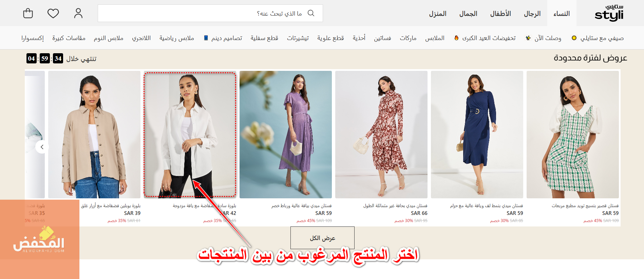Open the صيفي مع ستايلي category
Viewport: 644px width, 279px height.
point(598,38)
